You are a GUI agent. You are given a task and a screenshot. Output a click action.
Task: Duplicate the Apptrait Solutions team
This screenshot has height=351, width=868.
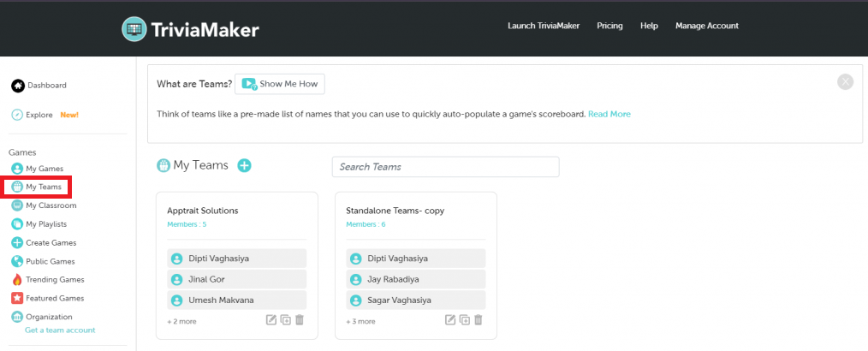tap(285, 320)
